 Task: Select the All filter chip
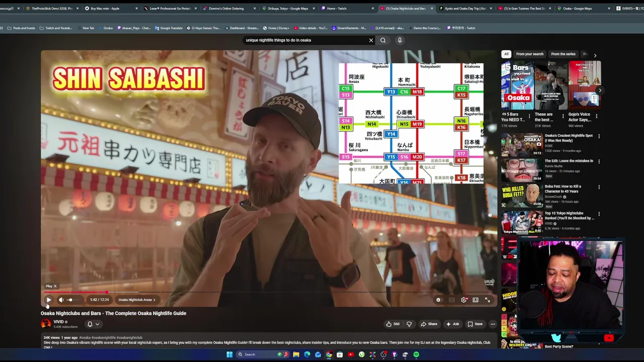[507, 54]
